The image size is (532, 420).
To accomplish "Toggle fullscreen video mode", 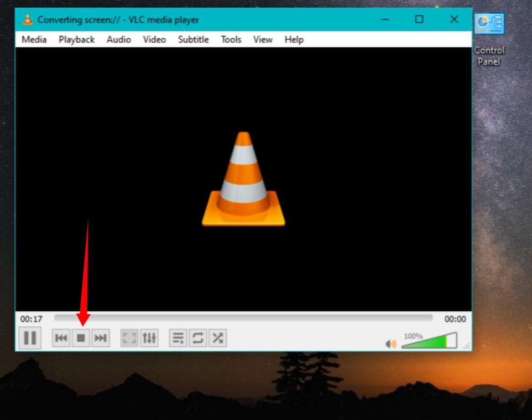I will tap(129, 338).
